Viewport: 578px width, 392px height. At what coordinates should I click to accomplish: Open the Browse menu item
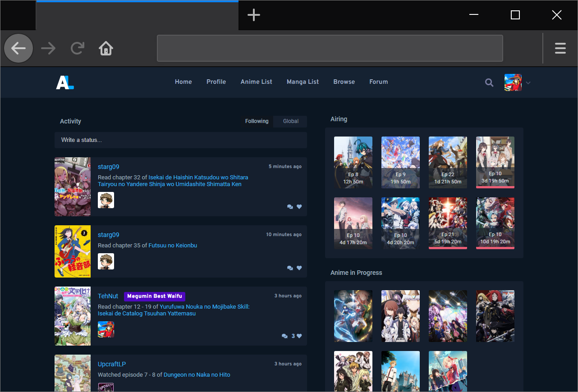[344, 82]
